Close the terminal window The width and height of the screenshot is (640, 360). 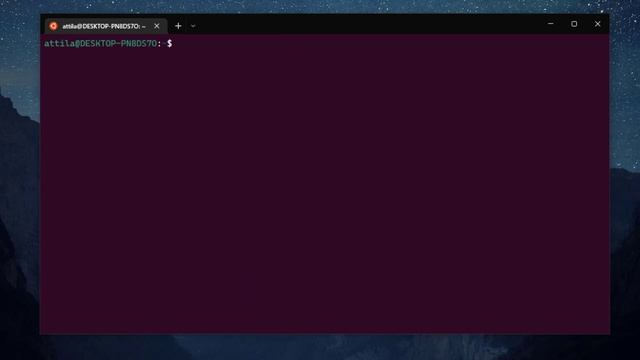point(598,24)
